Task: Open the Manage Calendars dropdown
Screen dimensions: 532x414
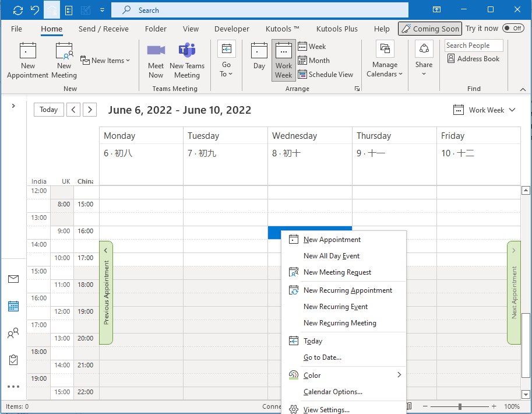Action: (x=385, y=60)
